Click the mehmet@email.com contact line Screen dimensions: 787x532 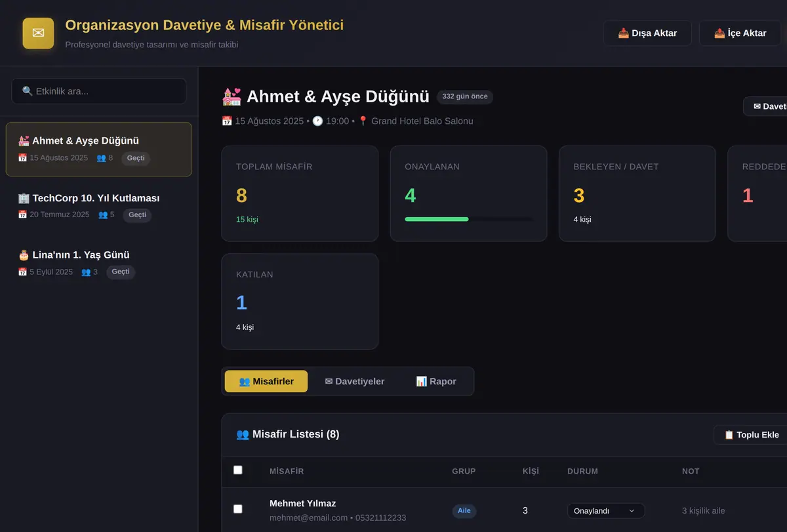(338, 518)
